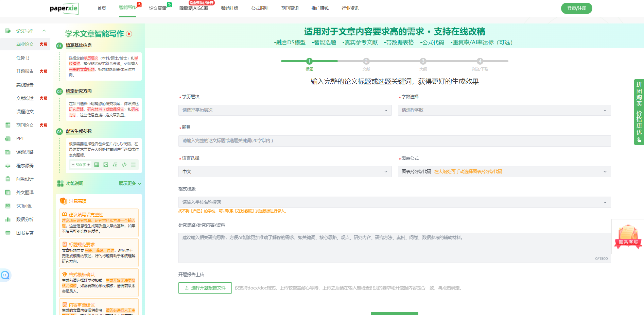Click the image icon beside the table icon
This screenshot has height=315, width=644.
106,165
